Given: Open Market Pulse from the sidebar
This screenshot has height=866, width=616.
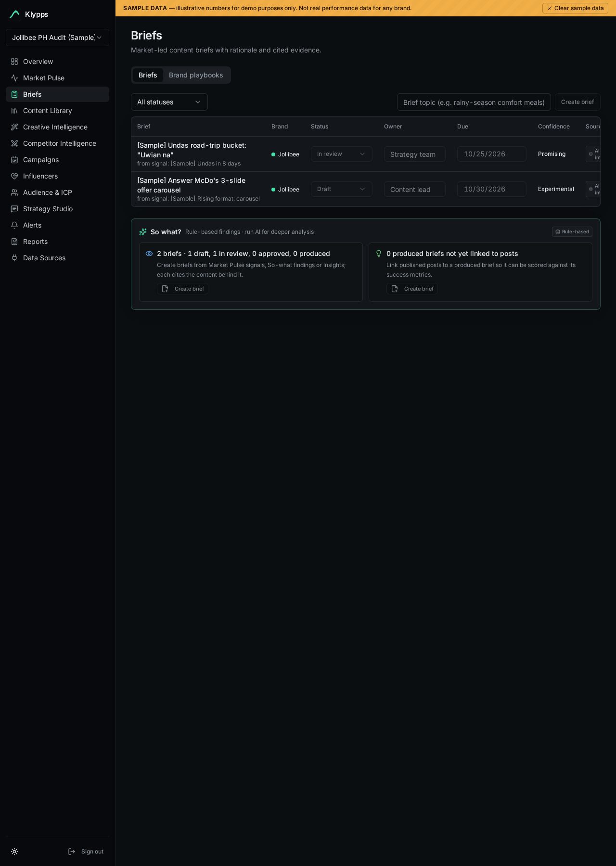Looking at the screenshot, I should coord(57,78).
